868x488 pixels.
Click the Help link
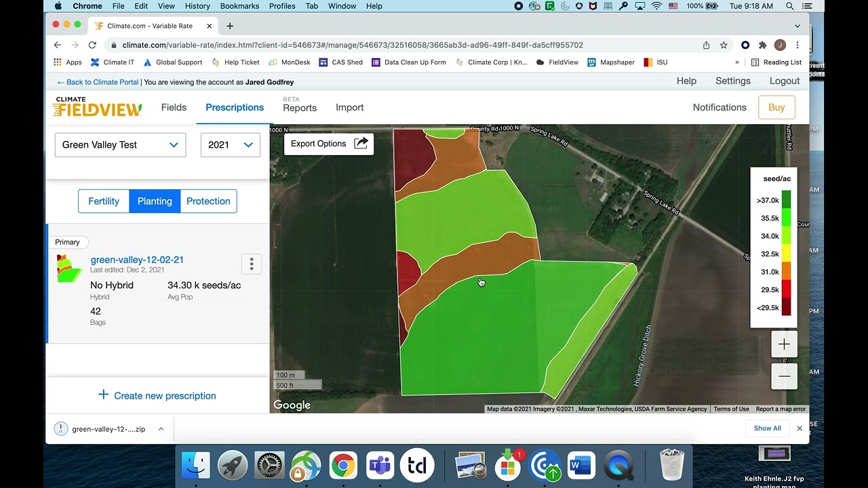[x=686, y=81]
